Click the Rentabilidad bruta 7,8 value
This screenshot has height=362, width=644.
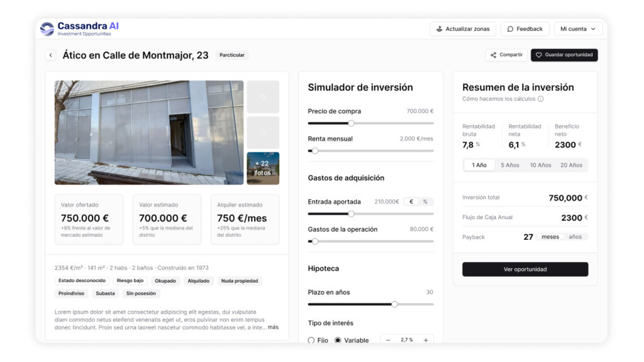coord(468,145)
